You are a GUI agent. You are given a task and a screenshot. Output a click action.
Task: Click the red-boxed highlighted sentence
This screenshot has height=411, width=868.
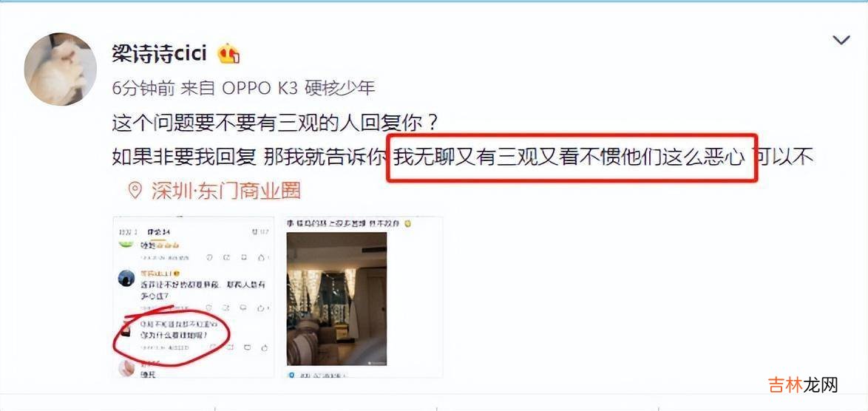coord(572,157)
